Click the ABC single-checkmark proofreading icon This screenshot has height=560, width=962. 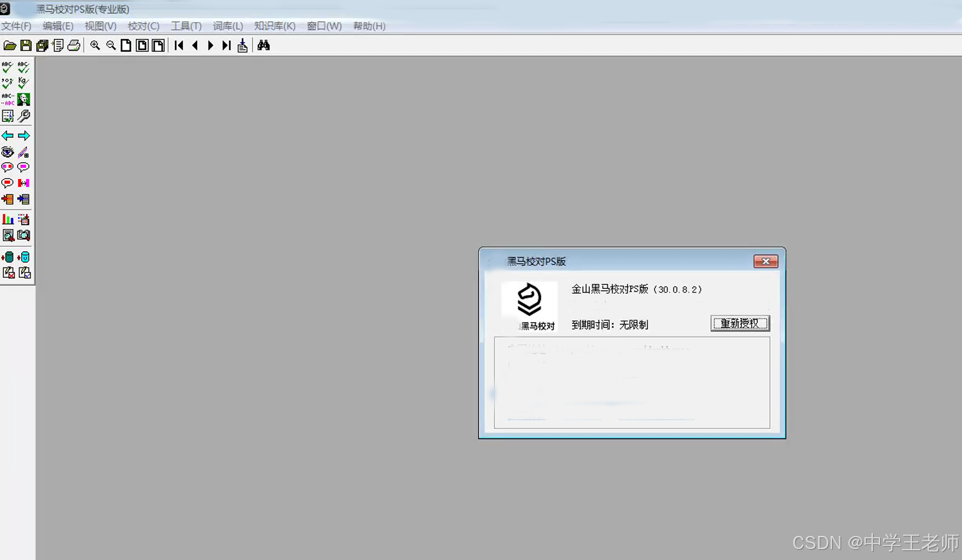coord(7,67)
